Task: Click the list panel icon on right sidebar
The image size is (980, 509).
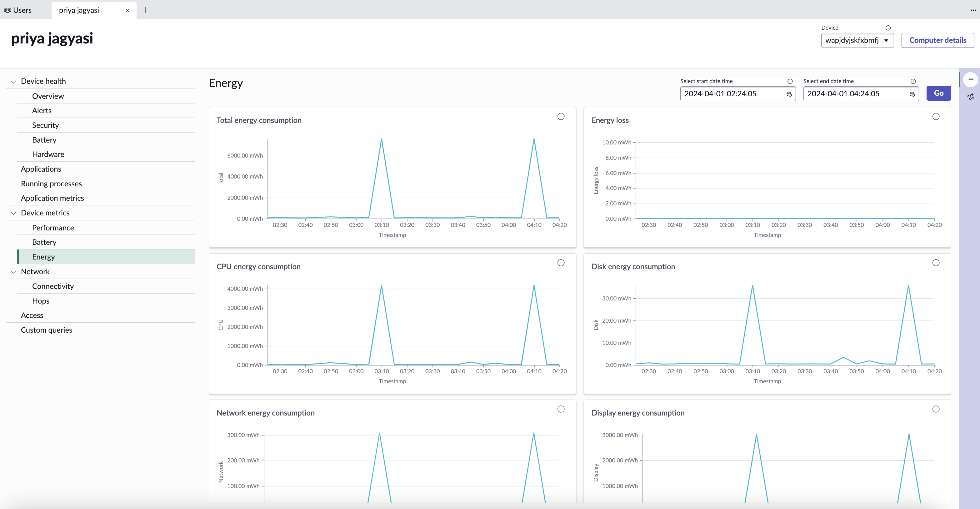Action: pyautogui.click(x=971, y=79)
